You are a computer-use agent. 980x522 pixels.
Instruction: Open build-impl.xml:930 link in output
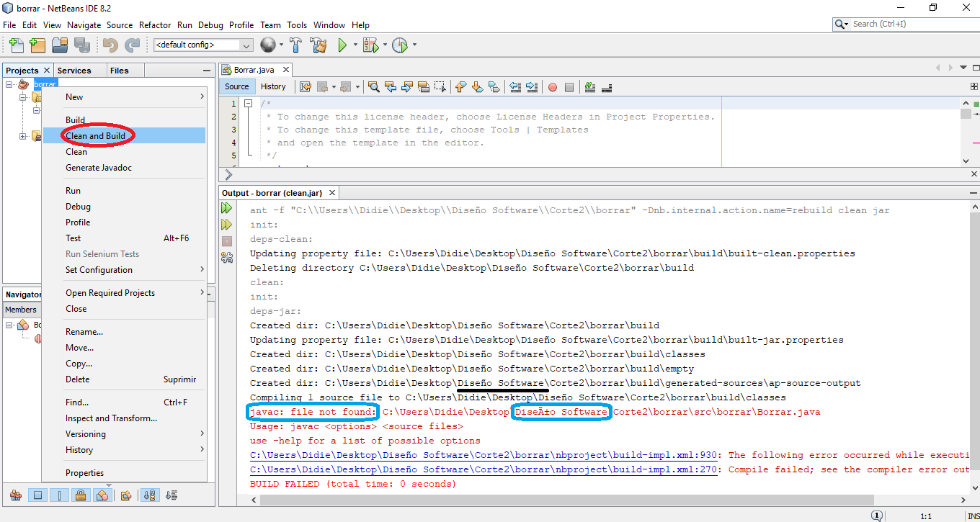(484, 455)
